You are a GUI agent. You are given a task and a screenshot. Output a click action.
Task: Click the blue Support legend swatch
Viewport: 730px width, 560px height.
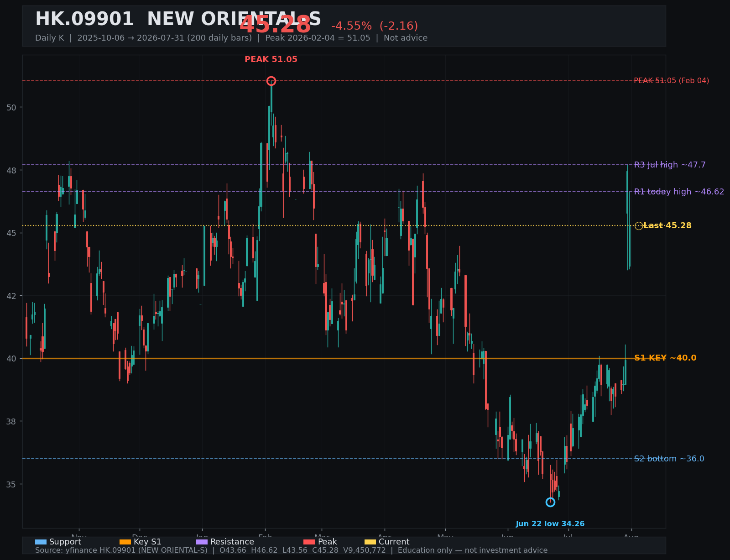click(41, 542)
